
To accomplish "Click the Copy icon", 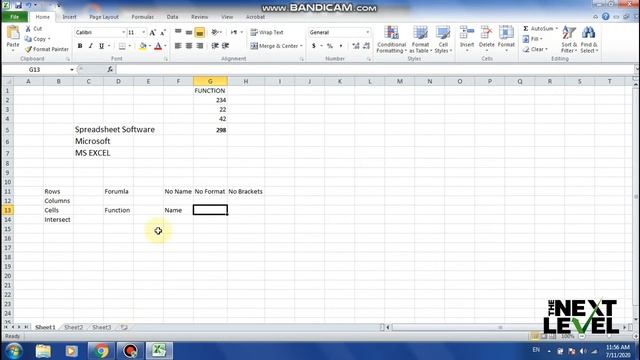I will 28,39.
